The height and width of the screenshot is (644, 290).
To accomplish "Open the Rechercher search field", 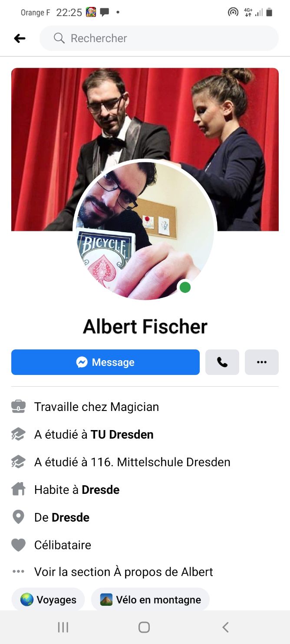I will pos(159,38).
